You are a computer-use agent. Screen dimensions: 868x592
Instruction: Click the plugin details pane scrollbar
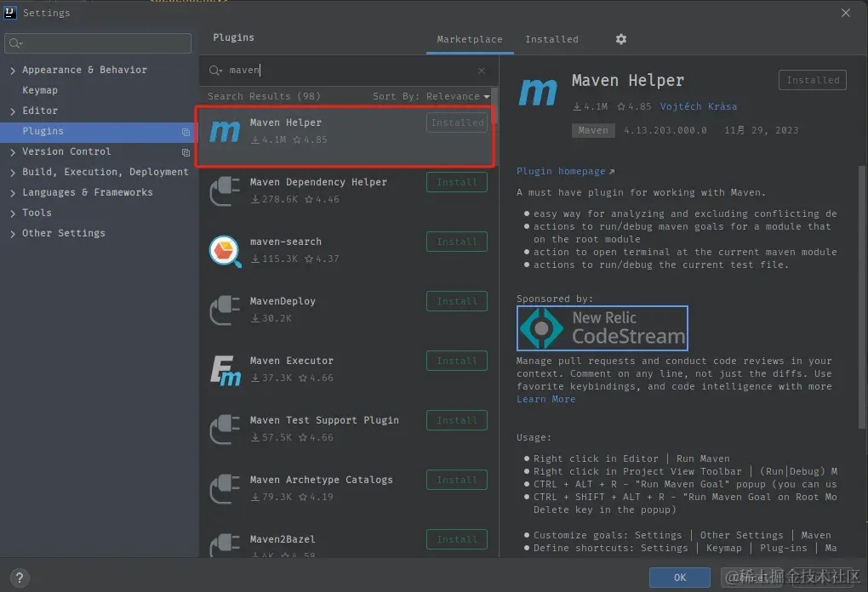click(x=862, y=296)
